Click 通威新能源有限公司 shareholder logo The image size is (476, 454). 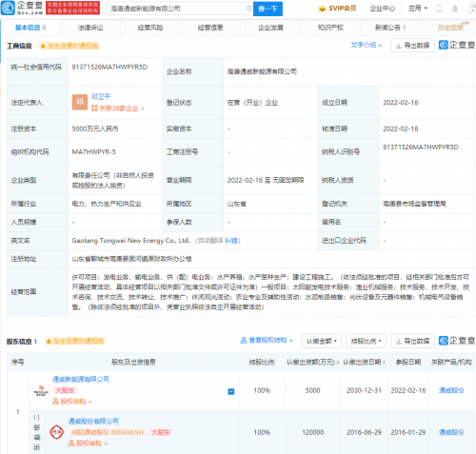click(x=41, y=390)
